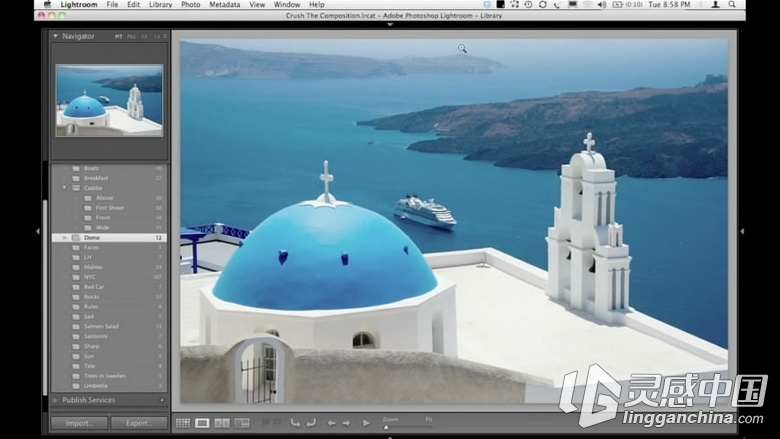Click the volume icon in menu bar

(601, 4)
